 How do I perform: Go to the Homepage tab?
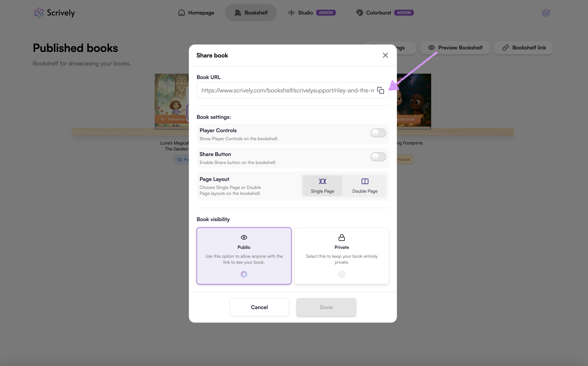196,13
